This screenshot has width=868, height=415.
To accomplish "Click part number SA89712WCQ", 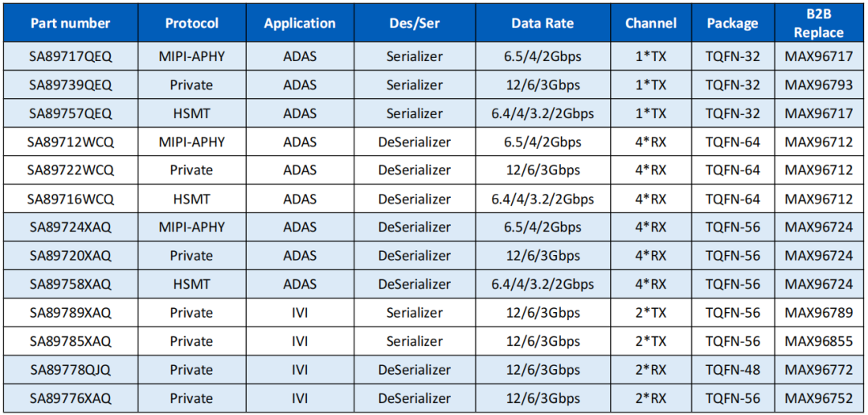I will point(71,142).
